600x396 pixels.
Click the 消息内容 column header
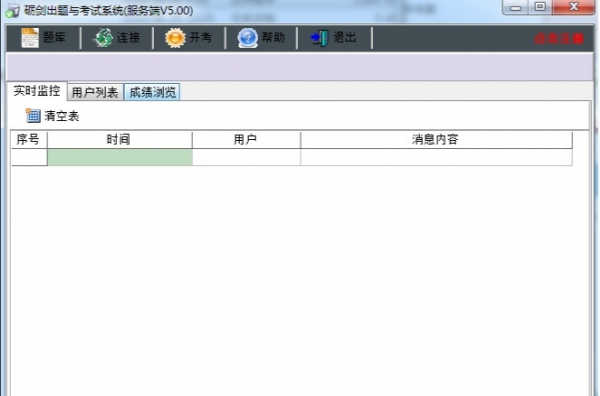pyautogui.click(x=437, y=140)
